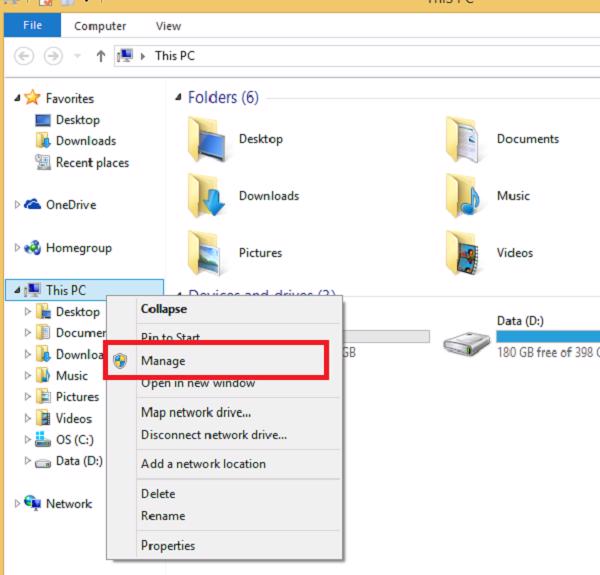Click Documents folder label text

(x=528, y=139)
